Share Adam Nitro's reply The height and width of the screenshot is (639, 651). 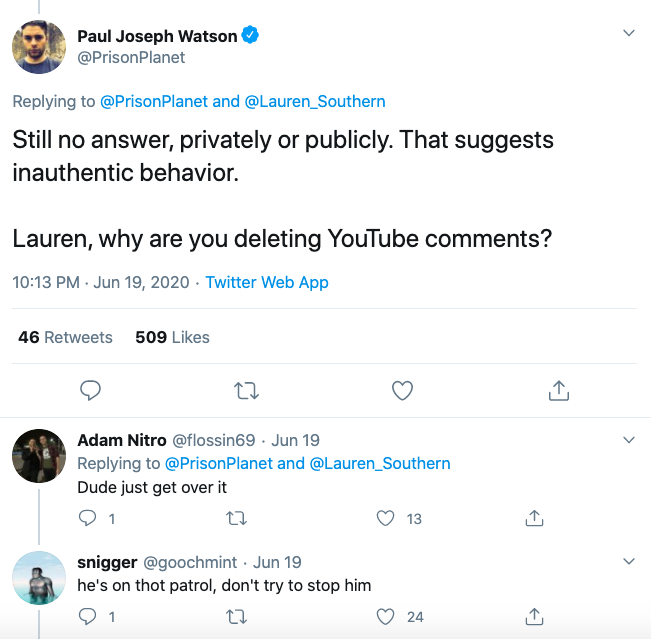(535, 518)
